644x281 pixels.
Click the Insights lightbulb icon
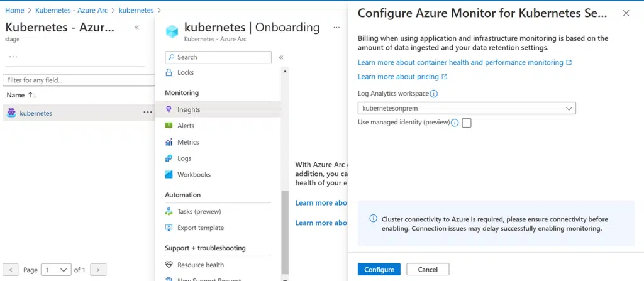169,109
